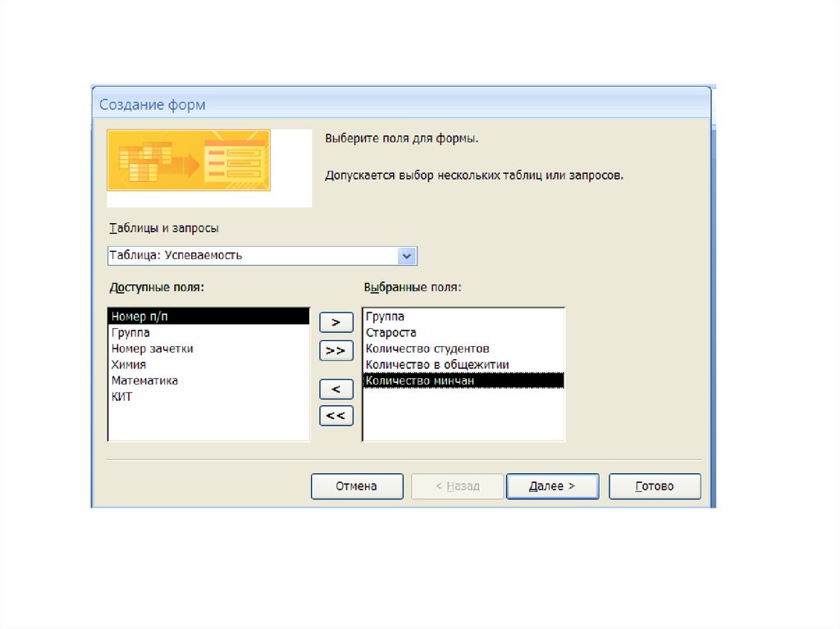
Task: Click the double left arrow remove-all button
Action: point(336,416)
